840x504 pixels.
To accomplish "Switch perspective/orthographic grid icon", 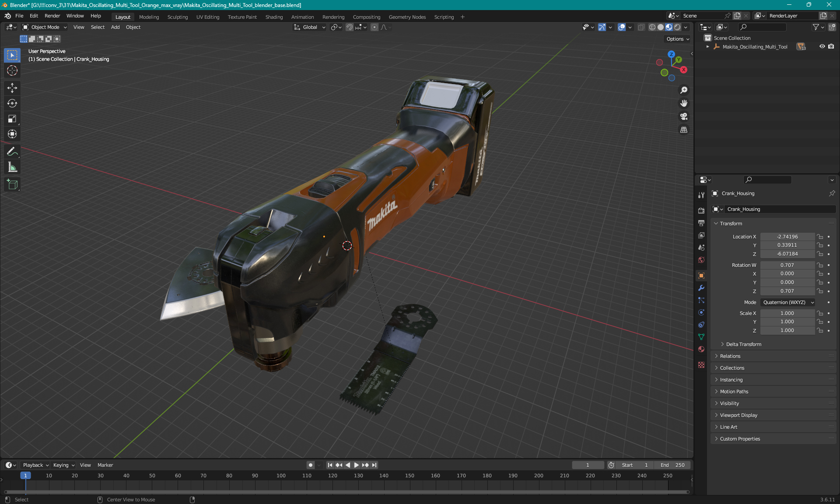I will click(x=684, y=129).
